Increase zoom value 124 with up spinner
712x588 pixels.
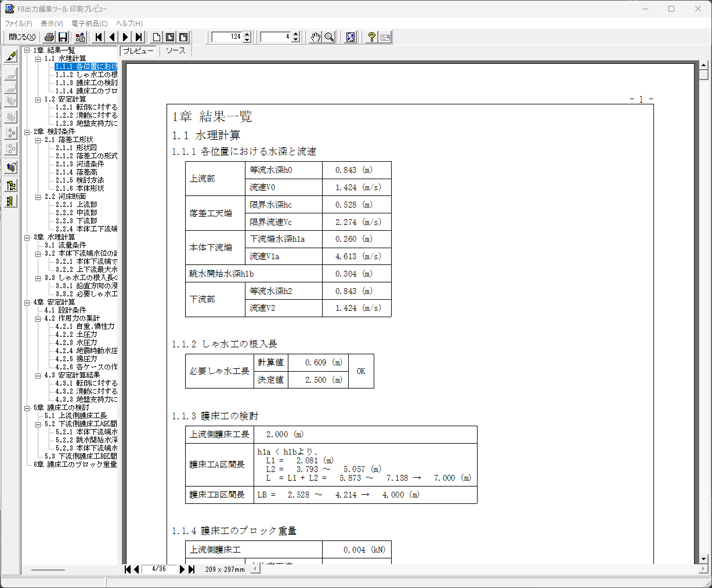(247, 34)
